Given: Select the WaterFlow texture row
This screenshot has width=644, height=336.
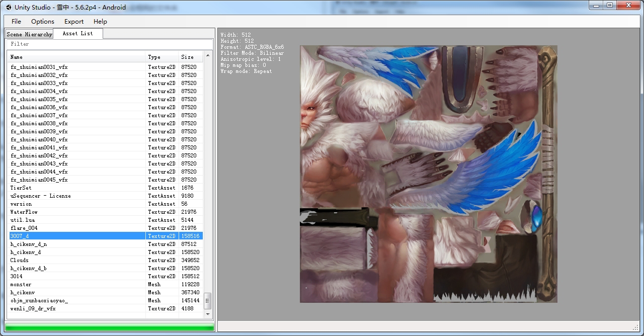Looking at the screenshot, I should [106, 212].
